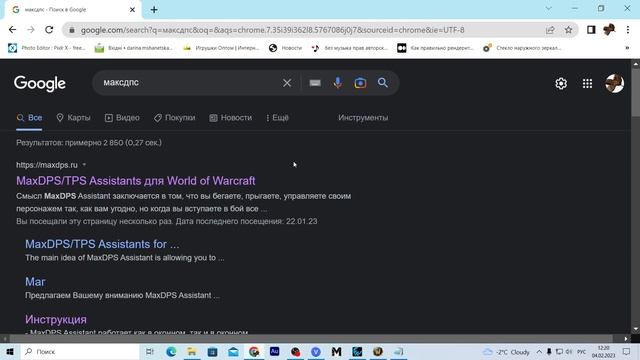Open the MaxDPS/TPS Assistants for ... sublink
This screenshot has width=640, height=360.
pos(102,244)
